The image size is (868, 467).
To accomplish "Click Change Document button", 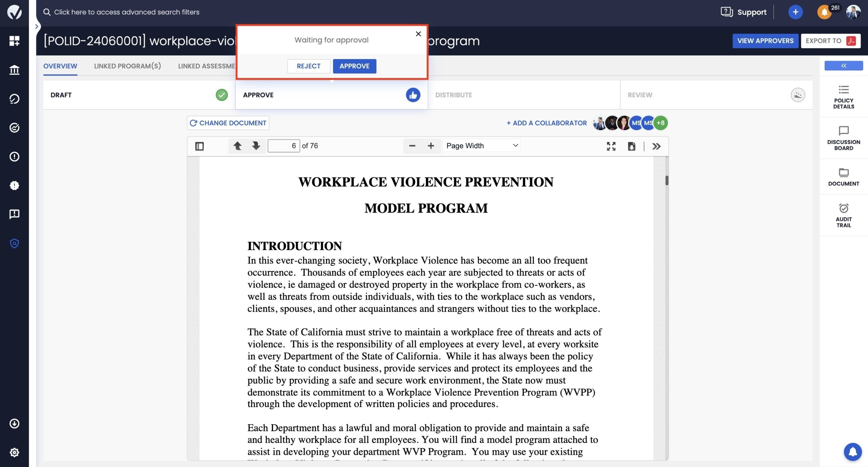I will [x=228, y=123].
